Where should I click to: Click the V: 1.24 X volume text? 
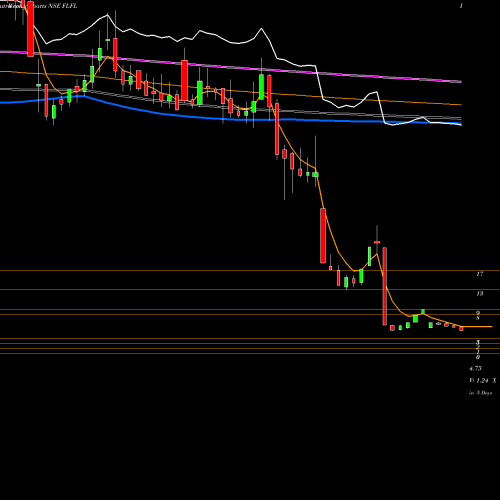coord(483,380)
